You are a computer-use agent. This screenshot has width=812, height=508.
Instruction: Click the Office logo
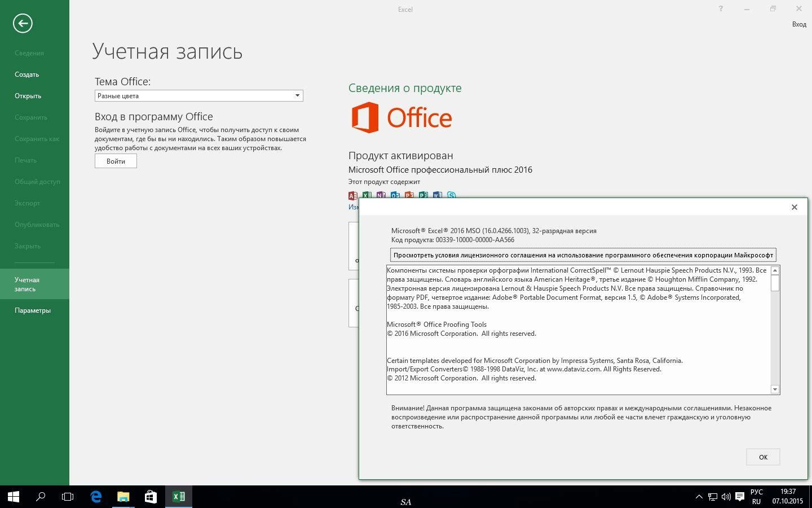tap(401, 117)
